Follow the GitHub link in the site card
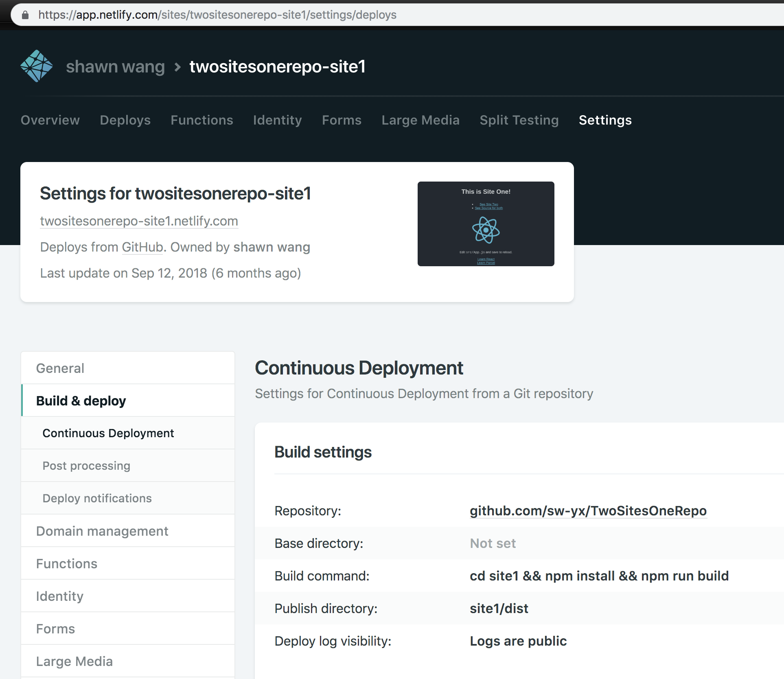The width and height of the screenshot is (784, 679). [142, 247]
